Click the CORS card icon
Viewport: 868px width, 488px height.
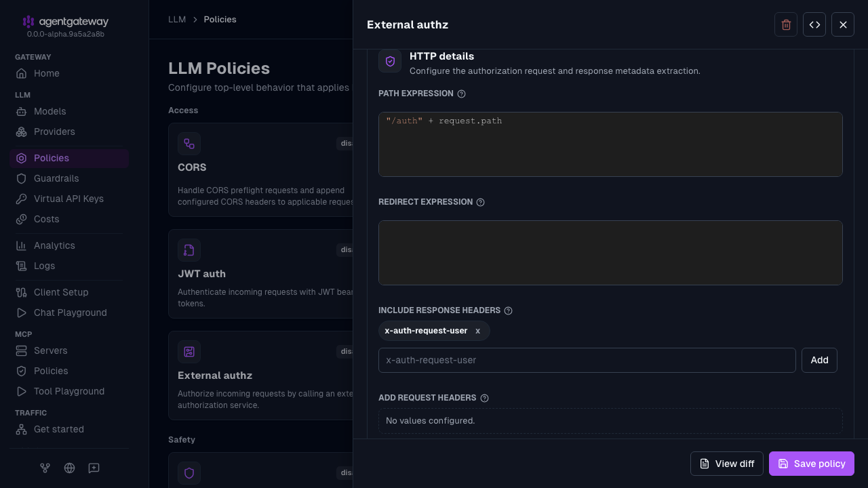189,144
